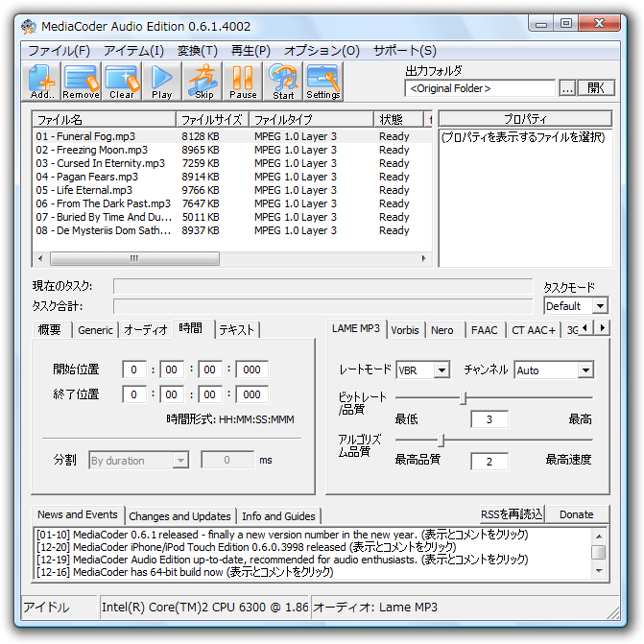Select 02 - Freezing Moon.mp3 in the list
This screenshot has width=644, height=644.
coord(232,150)
